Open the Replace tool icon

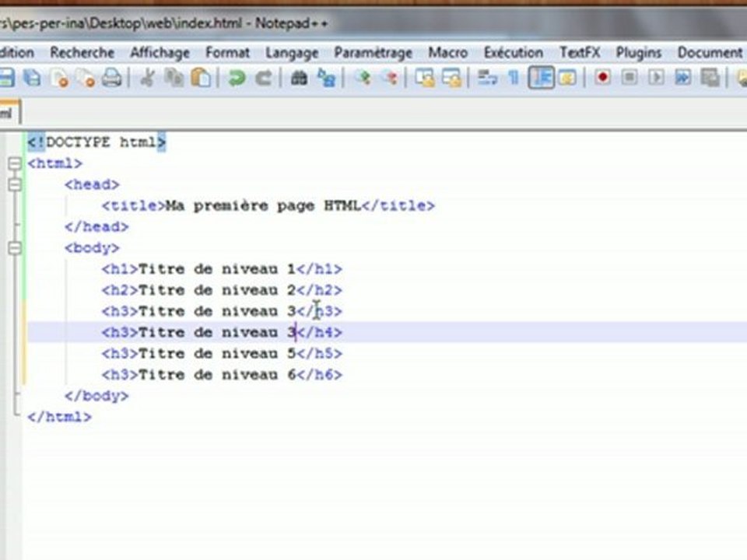pos(326,78)
